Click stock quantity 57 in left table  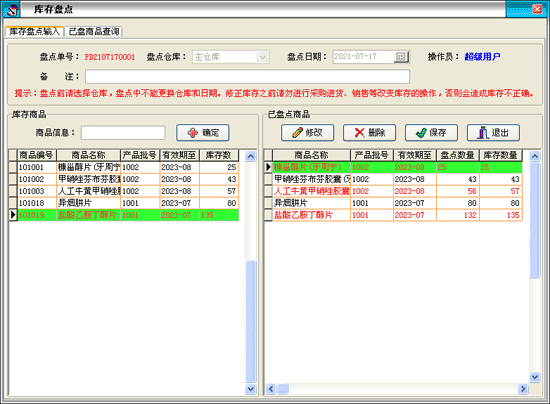[x=232, y=191]
